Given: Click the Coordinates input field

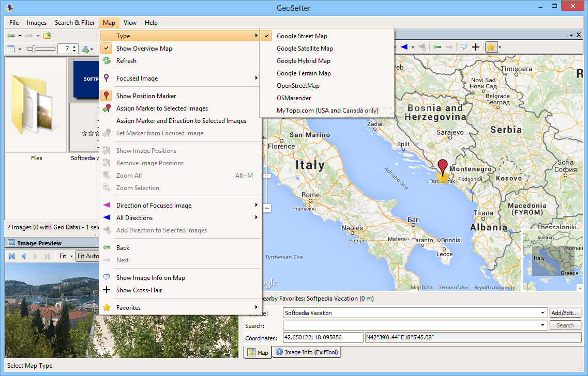Looking at the screenshot, I should (x=323, y=337).
